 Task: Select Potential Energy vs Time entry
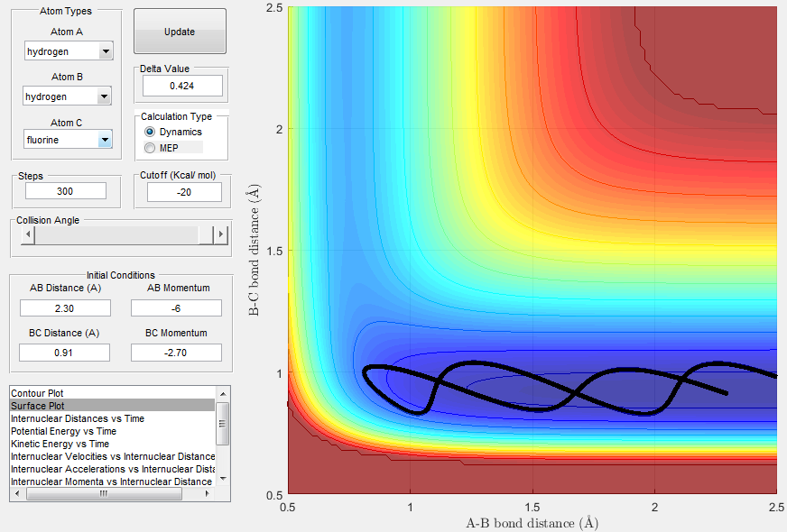pyautogui.click(x=113, y=431)
